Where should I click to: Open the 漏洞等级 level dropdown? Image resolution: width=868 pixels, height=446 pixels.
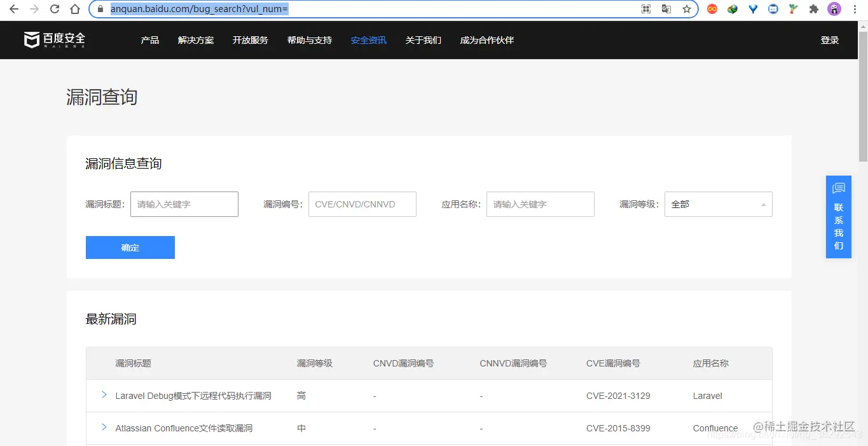pyautogui.click(x=718, y=204)
